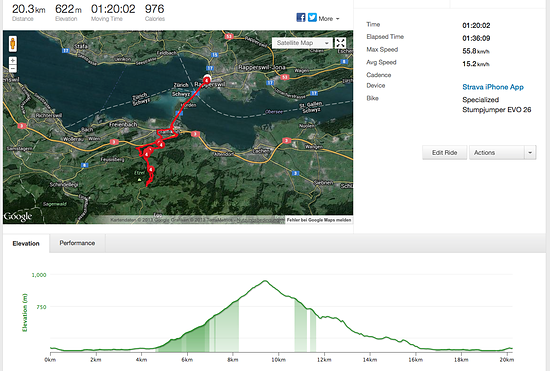Expand the map to fullscreen
The height and width of the screenshot is (371, 550).
(340, 43)
